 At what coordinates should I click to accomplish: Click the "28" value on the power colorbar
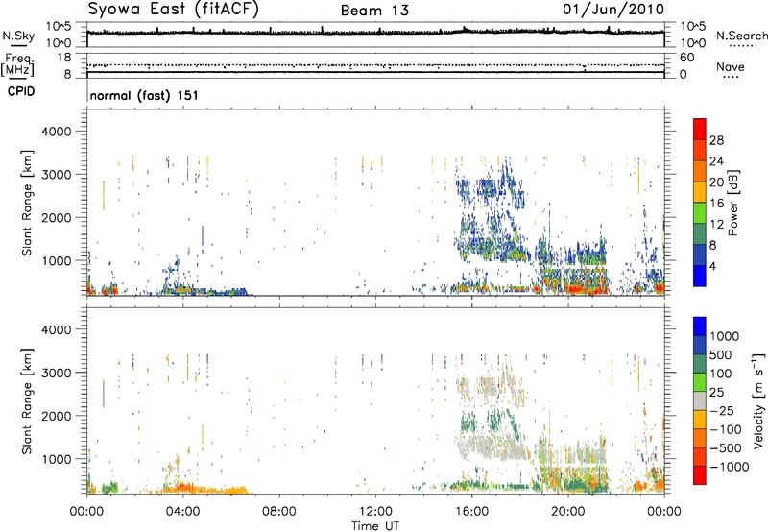[x=716, y=140]
